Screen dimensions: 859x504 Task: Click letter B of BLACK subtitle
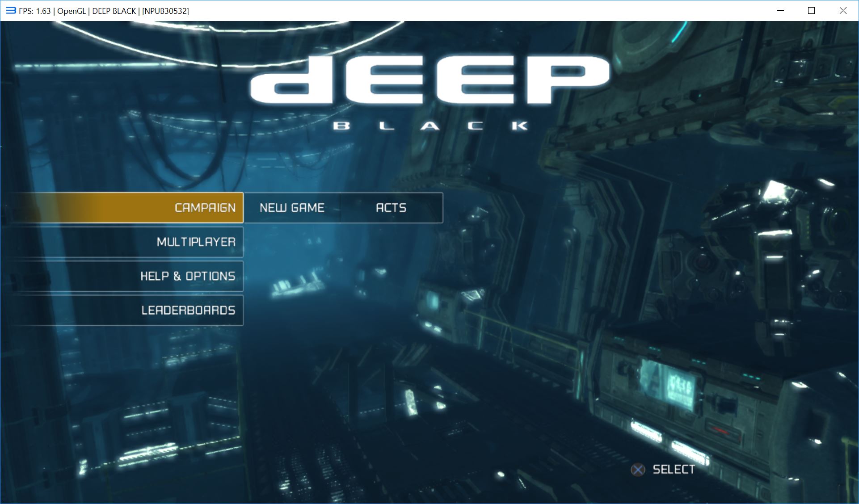click(342, 126)
